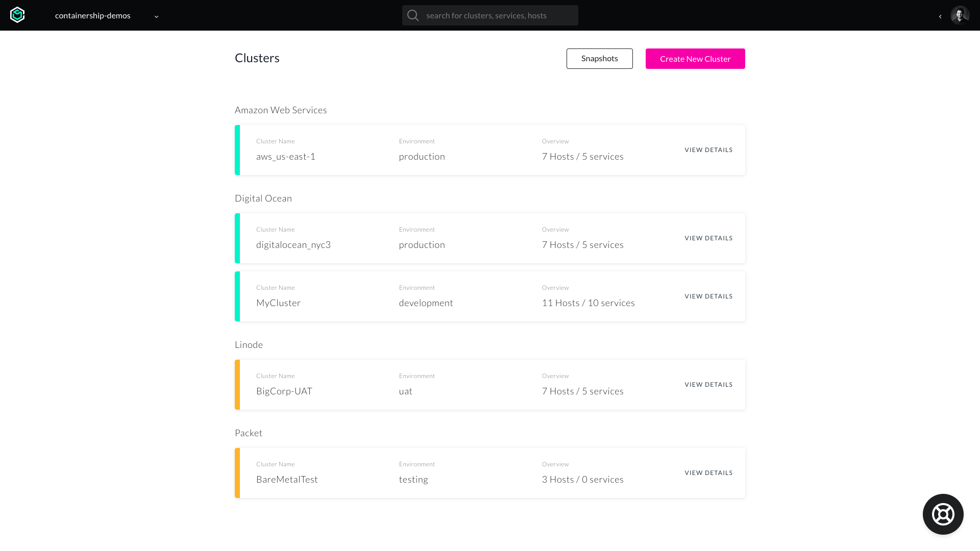Open the help lifebuoy support widget
The height and width of the screenshot is (551, 980).
(x=943, y=514)
